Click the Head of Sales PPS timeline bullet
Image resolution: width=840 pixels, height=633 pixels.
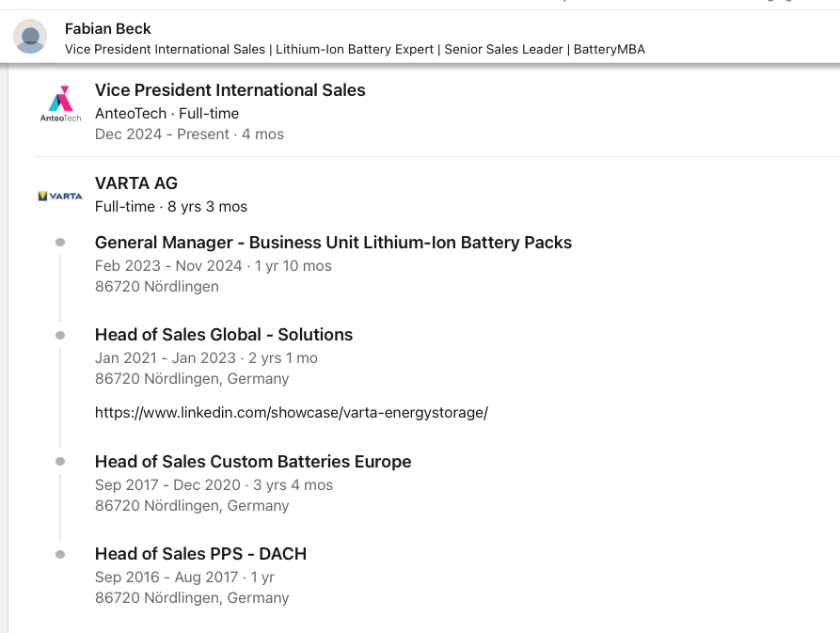click(x=60, y=554)
